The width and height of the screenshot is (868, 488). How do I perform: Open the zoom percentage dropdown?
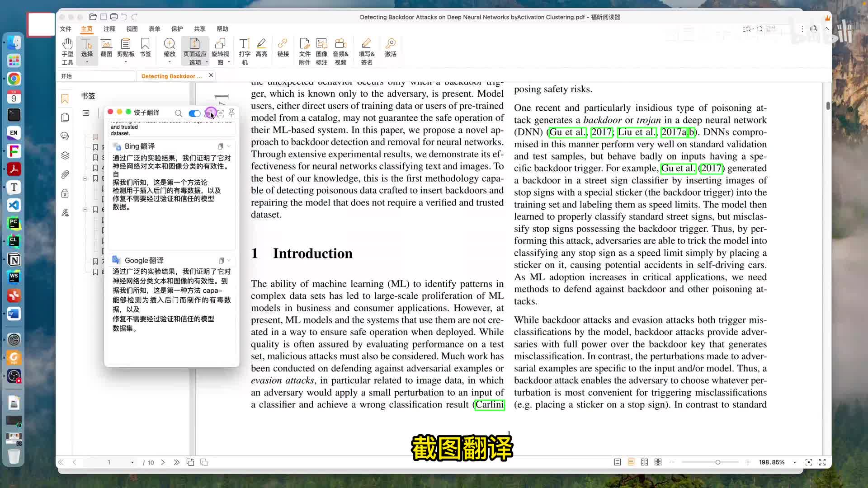[794, 463]
